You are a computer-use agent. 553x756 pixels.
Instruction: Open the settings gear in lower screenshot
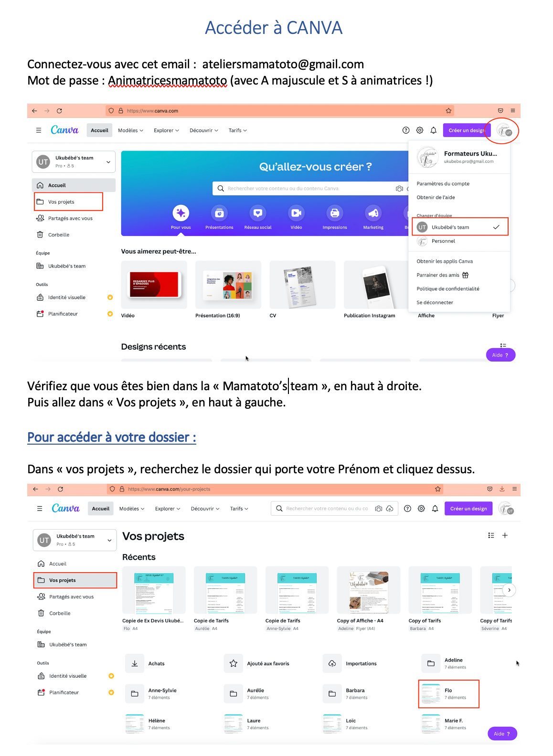tap(421, 509)
